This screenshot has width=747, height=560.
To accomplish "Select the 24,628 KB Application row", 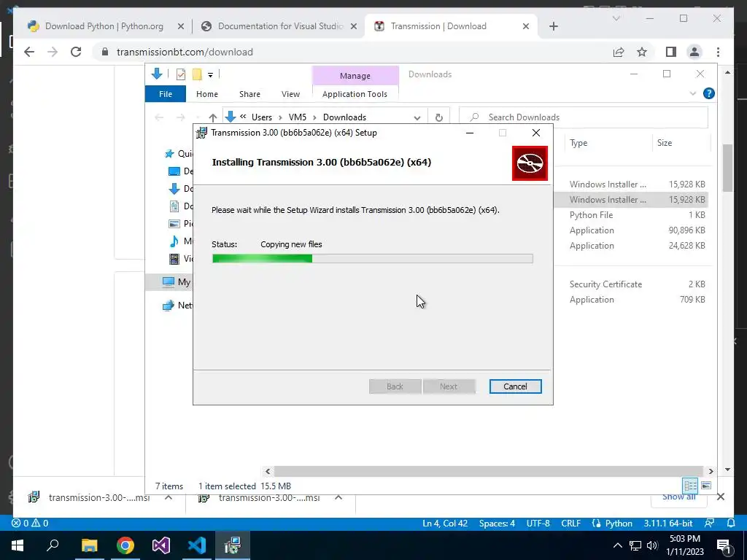I will tap(631, 246).
